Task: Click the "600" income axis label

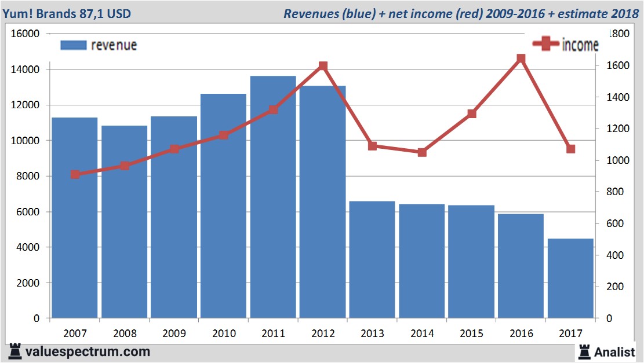Action: pyautogui.click(x=615, y=223)
